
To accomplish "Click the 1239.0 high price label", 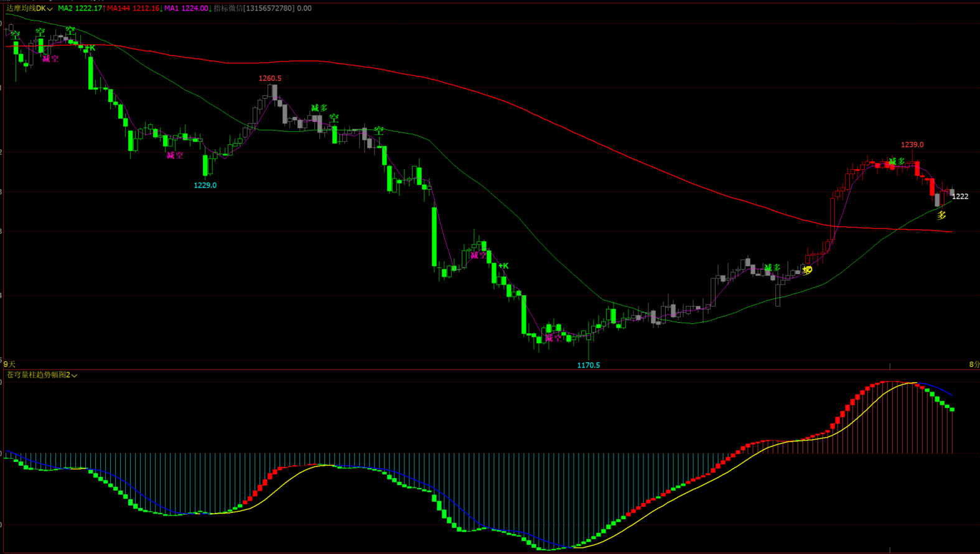I will [x=912, y=145].
